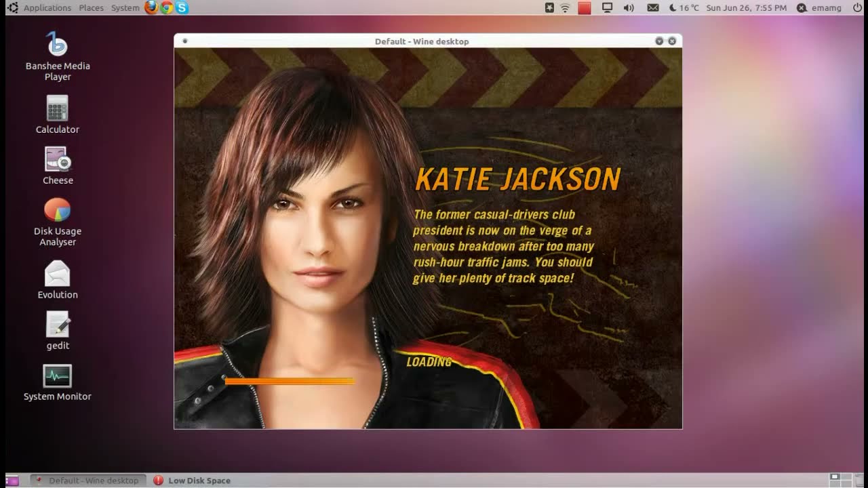Open the Places menu
868x488 pixels.
(x=91, y=7)
